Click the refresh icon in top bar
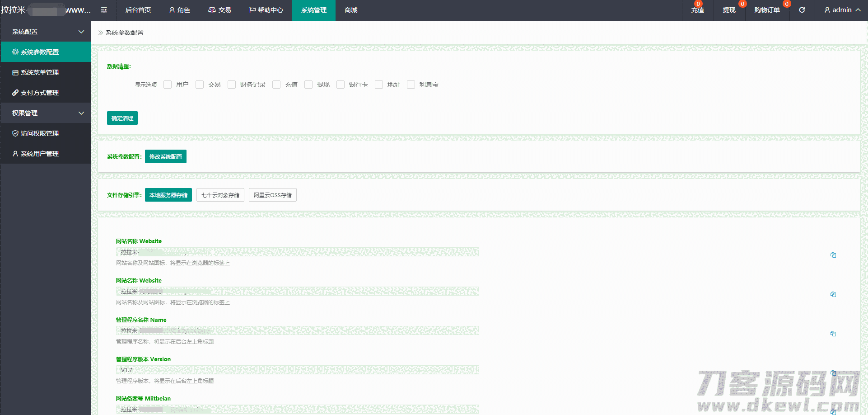 [x=802, y=10]
